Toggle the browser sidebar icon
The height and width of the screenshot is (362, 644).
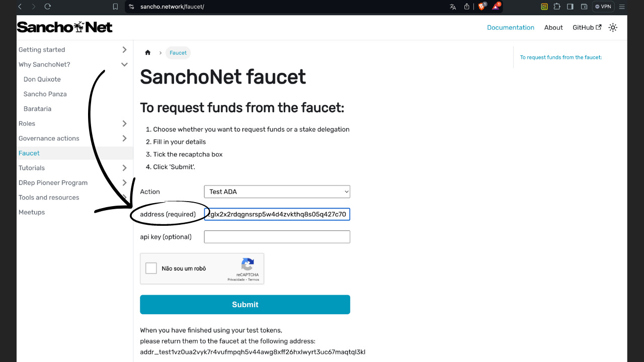tap(571, 7)
